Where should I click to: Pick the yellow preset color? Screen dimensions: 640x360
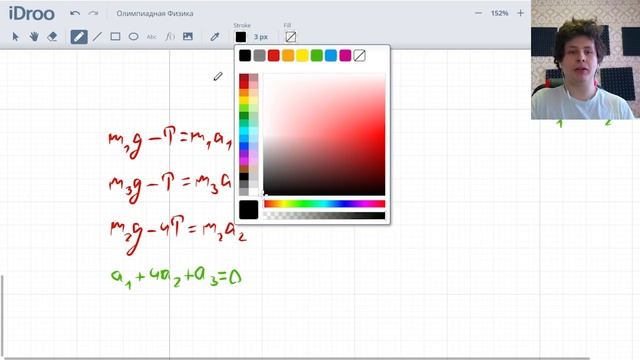(x=302, y=56)
